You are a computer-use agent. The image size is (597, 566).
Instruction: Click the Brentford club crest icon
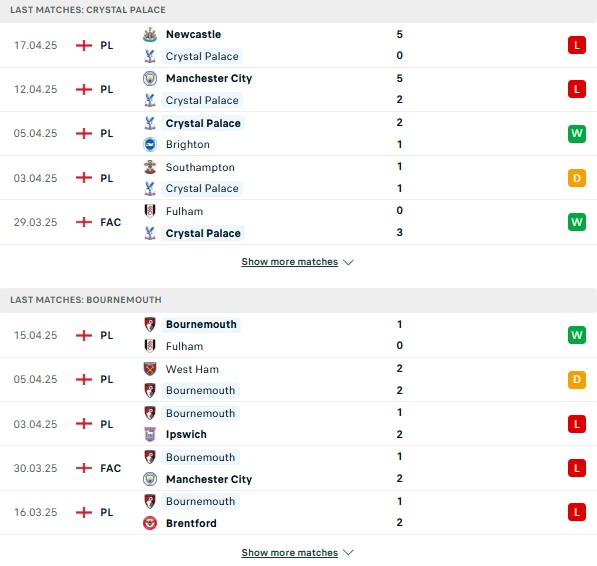tap(150, 523)
